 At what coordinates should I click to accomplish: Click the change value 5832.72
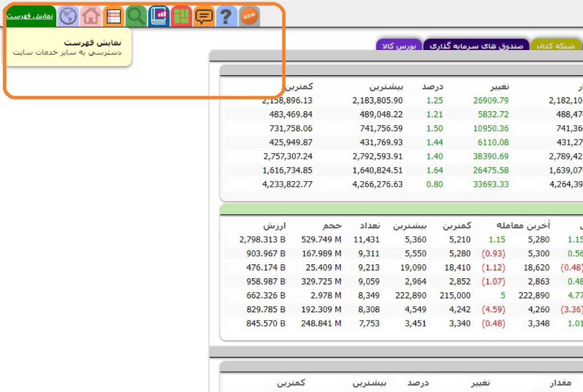click(x=493, y=115)
